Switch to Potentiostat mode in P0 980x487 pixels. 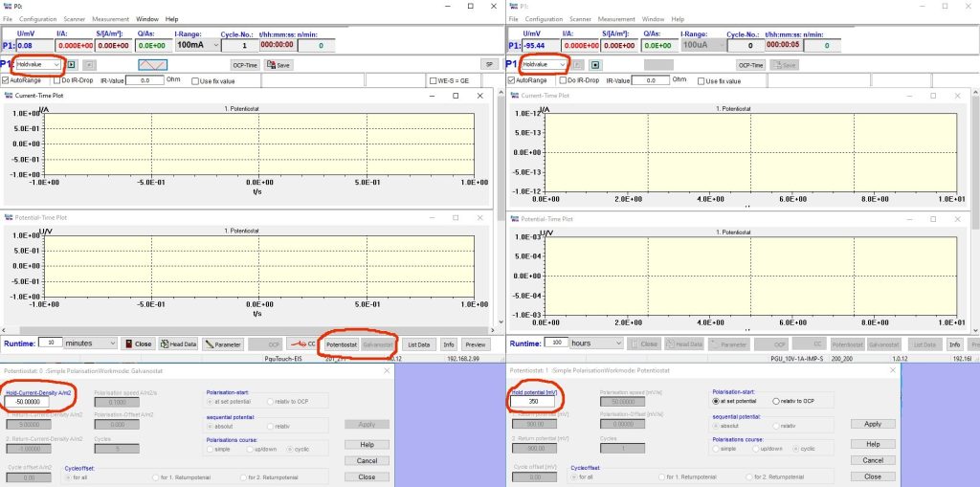coord(342,344)
